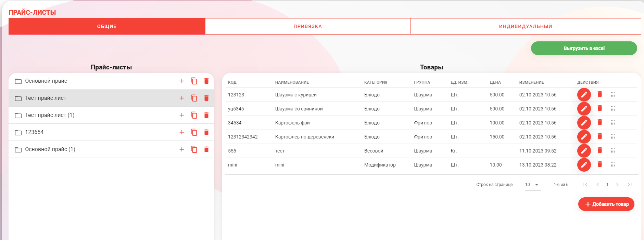This screenshot has height=240, width=644.
Task: Edit the Картофель фри product
Action: point(584,123)
